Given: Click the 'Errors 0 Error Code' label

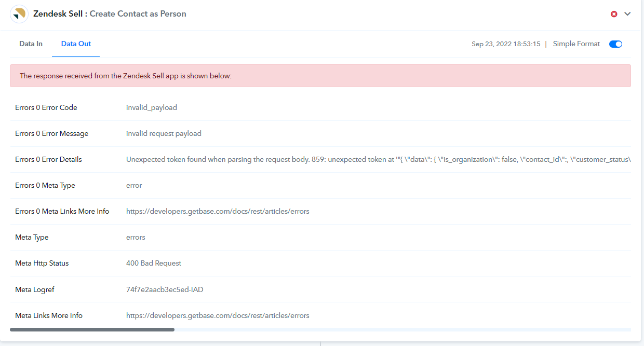Looking at the screenshot, I should tap(46, 107).
